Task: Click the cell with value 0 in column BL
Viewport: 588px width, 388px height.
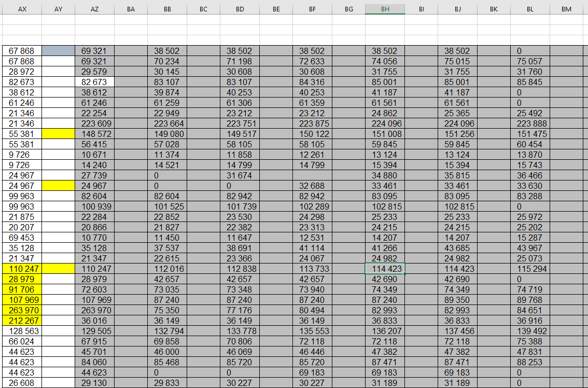Action: (x=530, y=51)
